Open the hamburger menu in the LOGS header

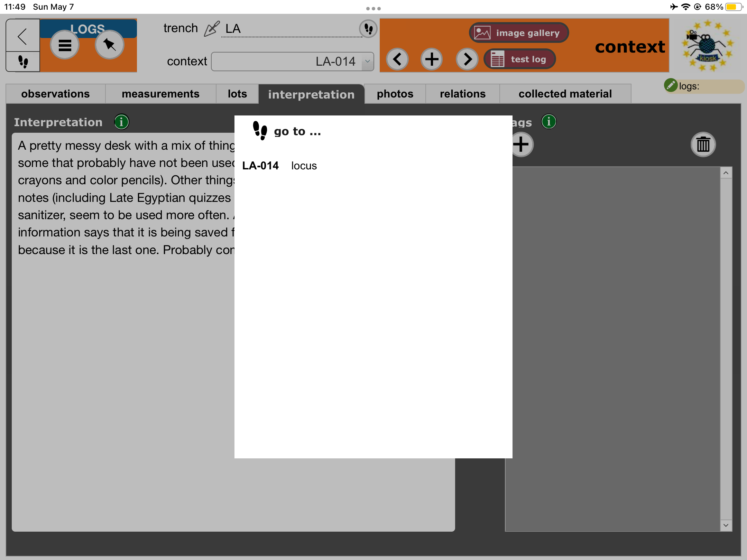(x=64, y=44)
